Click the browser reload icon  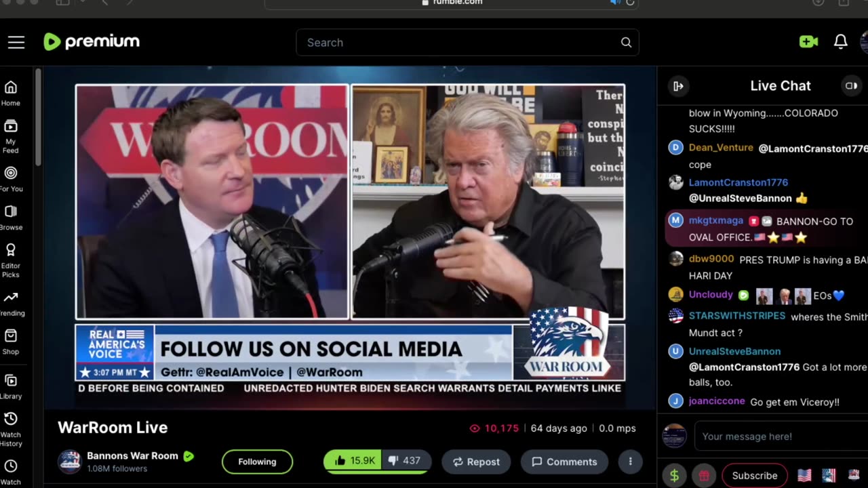coord(630,3)
